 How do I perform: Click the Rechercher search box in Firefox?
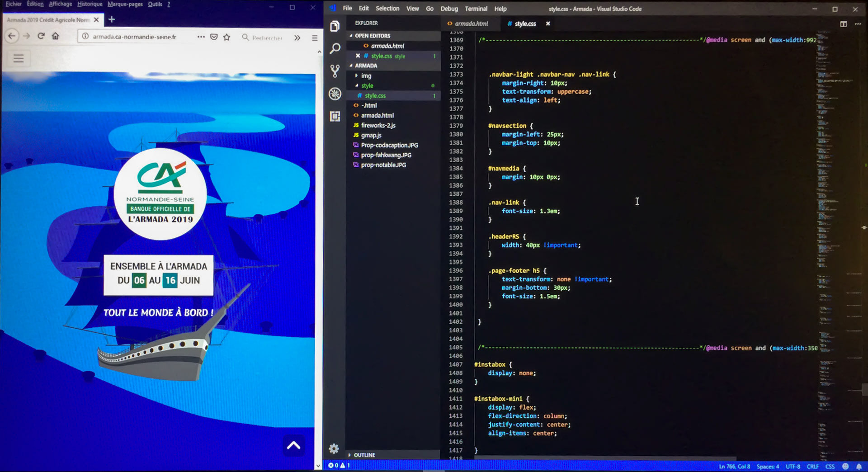[267, 38]
